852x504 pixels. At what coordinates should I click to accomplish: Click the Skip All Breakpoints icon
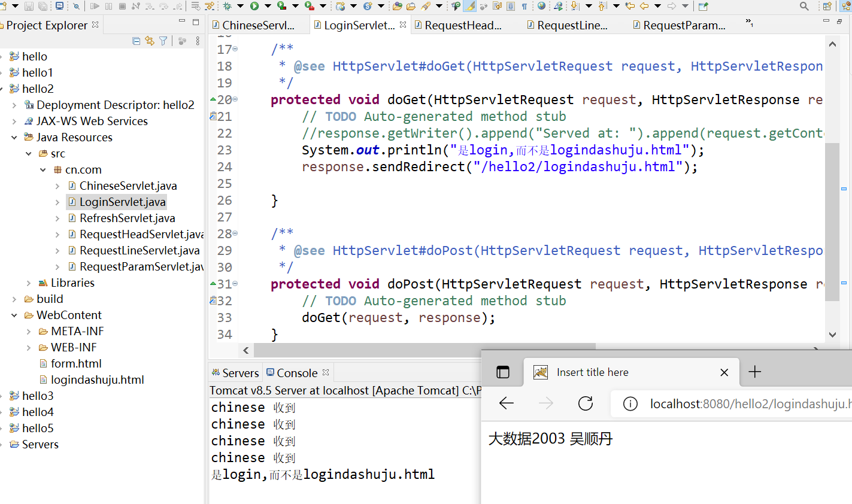tap(76, 6)
